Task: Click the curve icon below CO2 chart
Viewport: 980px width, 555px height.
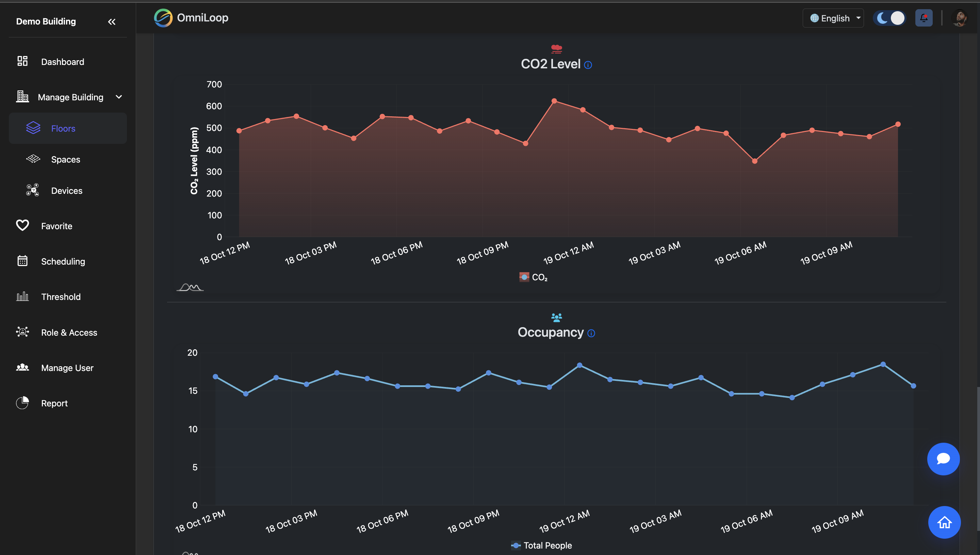Action: point(190,287)
